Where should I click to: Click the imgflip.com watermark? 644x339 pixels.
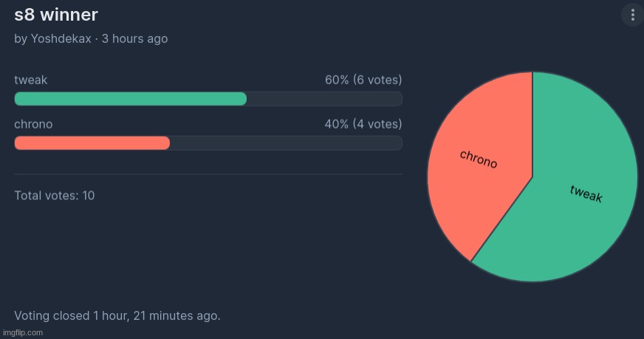tap(23, 332)
